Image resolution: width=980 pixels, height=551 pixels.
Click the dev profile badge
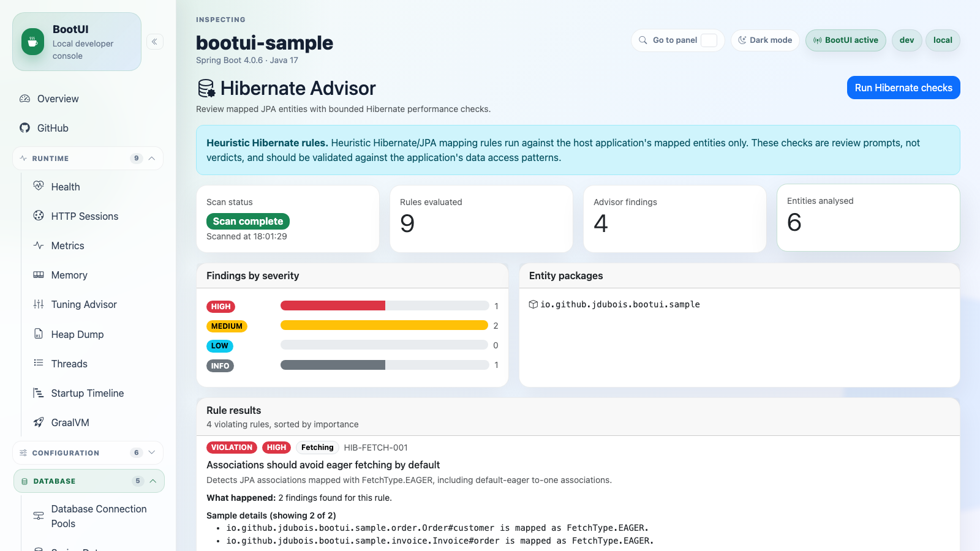[x=907, y=40]
